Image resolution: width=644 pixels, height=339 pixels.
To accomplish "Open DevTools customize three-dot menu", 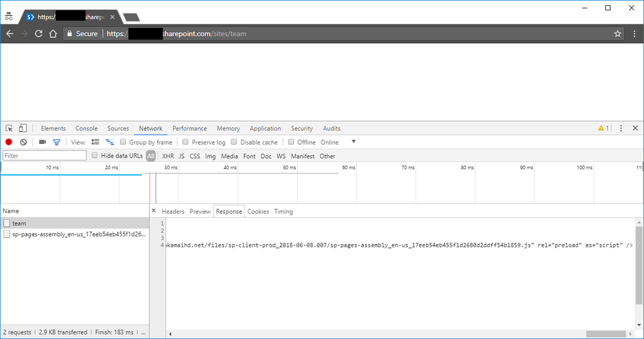I will [621, 128].
